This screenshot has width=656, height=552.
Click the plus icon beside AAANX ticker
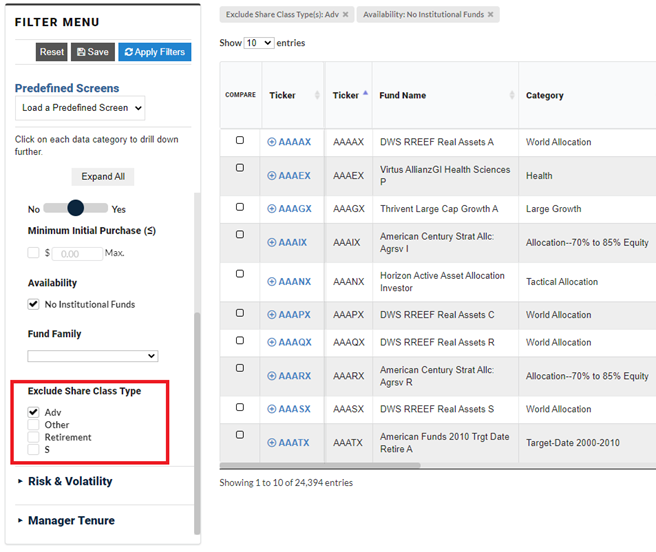coord(272,282)
